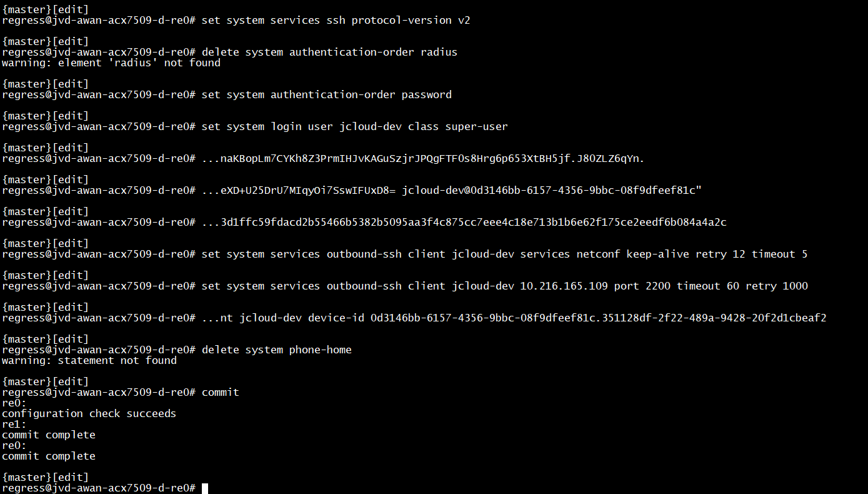Screen dimensions: 868x494
Task: Click the 'delete system phone-home' command
Action: pyautogui.click(x=276, y=350)
